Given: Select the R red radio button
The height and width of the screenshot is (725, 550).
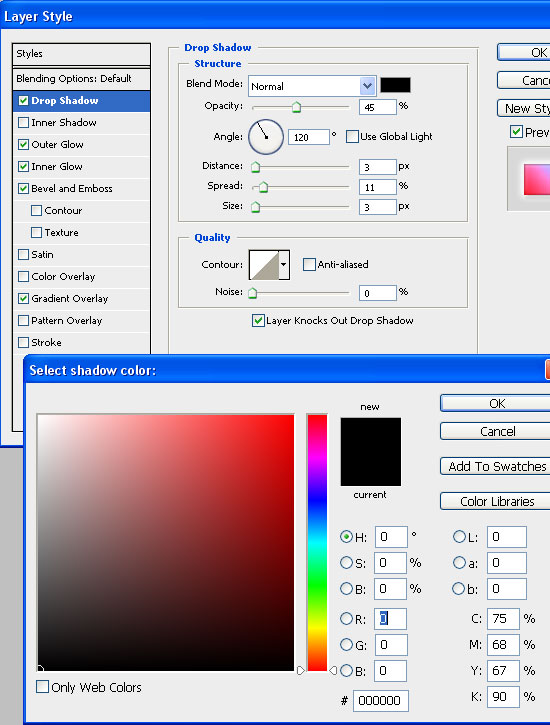Looking at the screenshot, I should [x=346, y=619].
